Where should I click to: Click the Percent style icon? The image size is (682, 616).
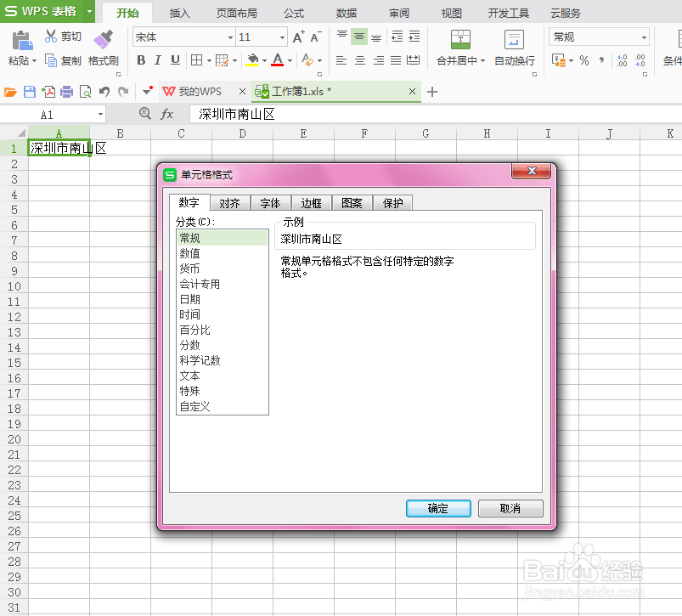coord(583,59)
